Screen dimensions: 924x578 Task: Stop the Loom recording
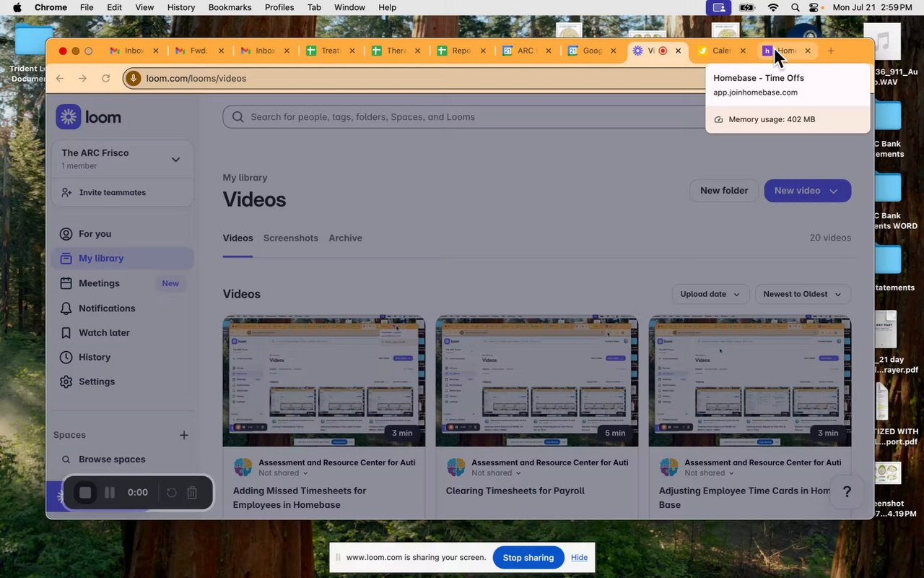85,493
